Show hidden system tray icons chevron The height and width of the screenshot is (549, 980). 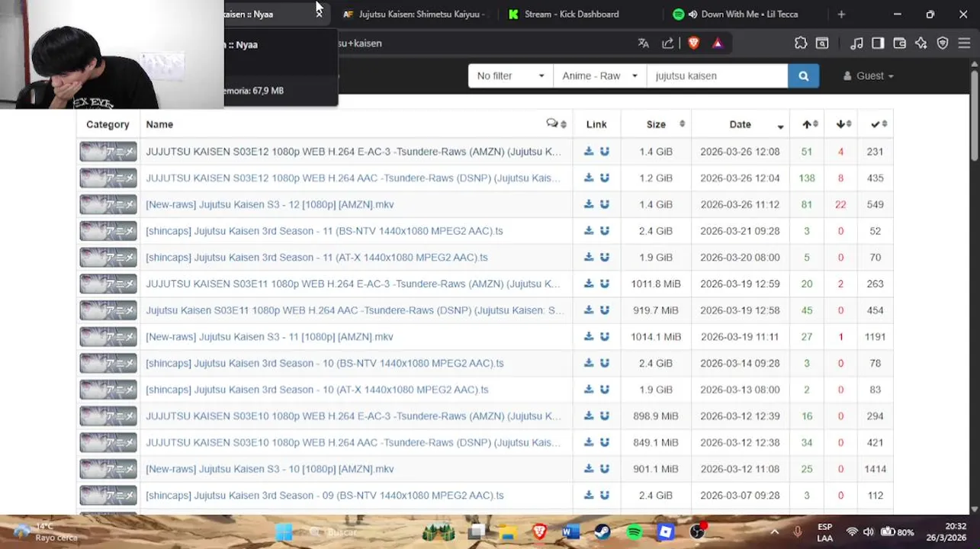[774, 531]
